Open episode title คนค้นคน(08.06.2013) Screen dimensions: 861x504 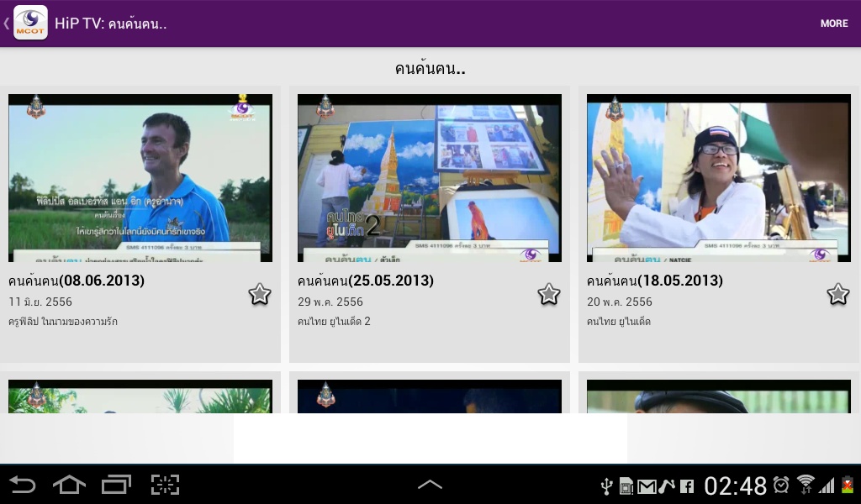tap(77, 281)
